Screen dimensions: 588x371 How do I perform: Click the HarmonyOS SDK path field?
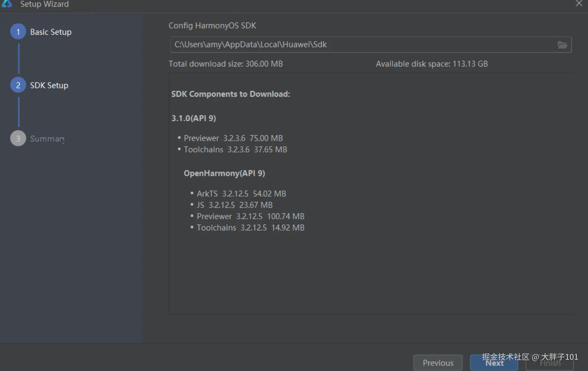pos(371,45)
